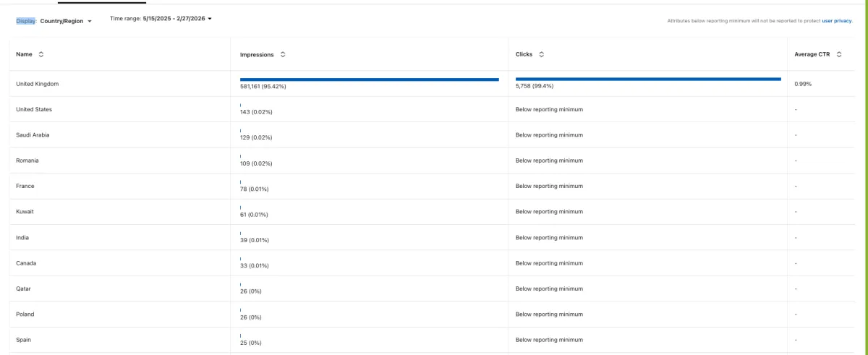Sort by Clicks column icon
Screen dimensions: 868x355
(542, 54)
